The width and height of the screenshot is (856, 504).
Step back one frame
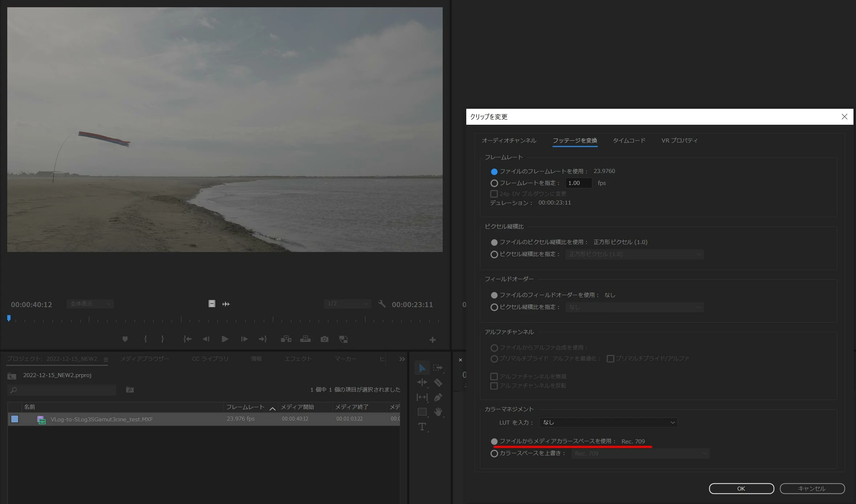point(206,339)
